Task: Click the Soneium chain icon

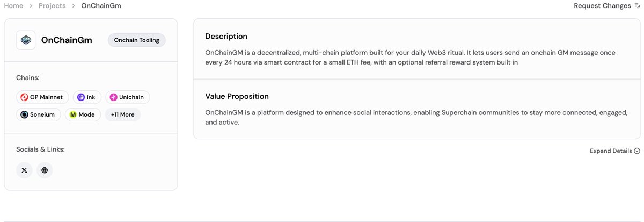Action: click(x=24, y=114)
